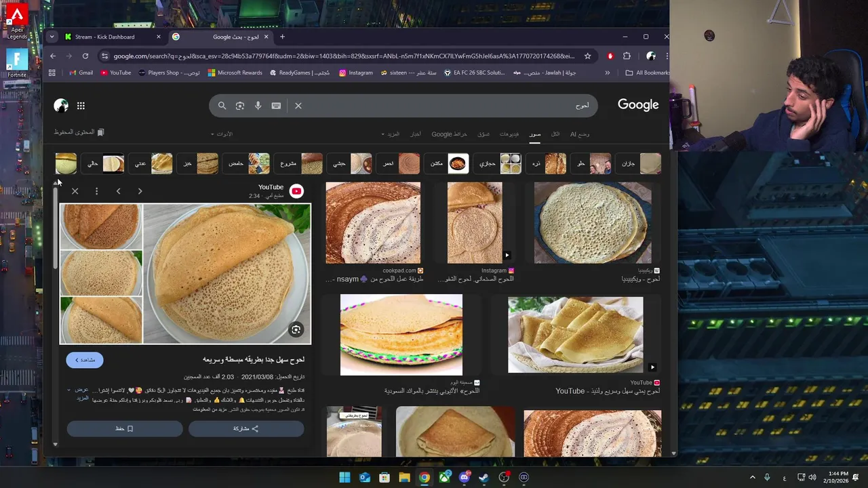Open the Instagram lahoh video result

(x=475, y=222)
